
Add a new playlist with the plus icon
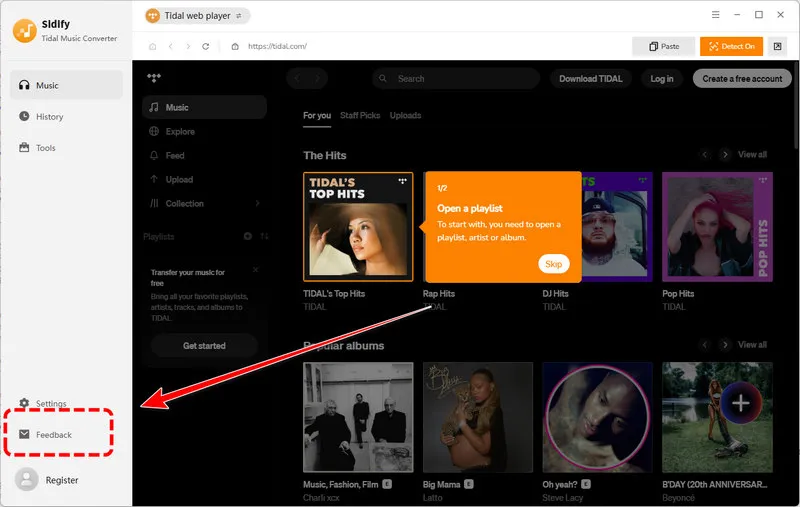(x=247, y=236)
